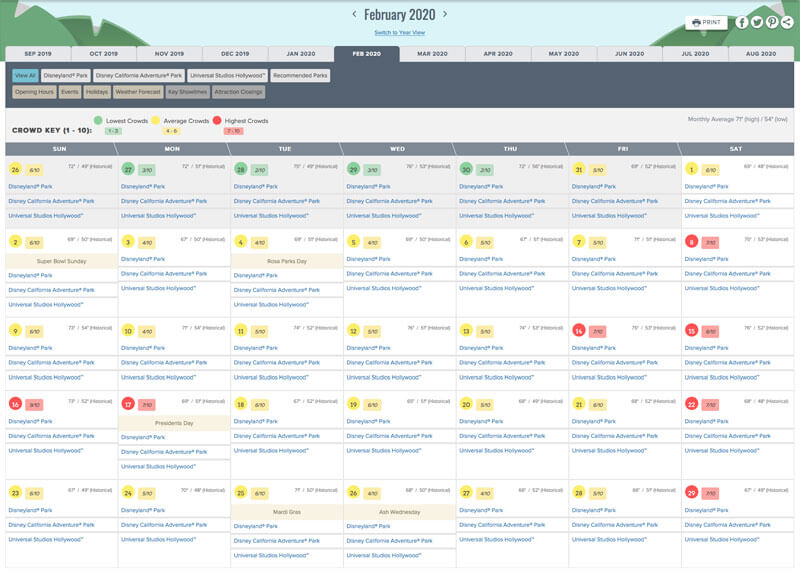Toggle the Weather Forecast filter
This screenshot has height=575, width=800.
[138, 92]
